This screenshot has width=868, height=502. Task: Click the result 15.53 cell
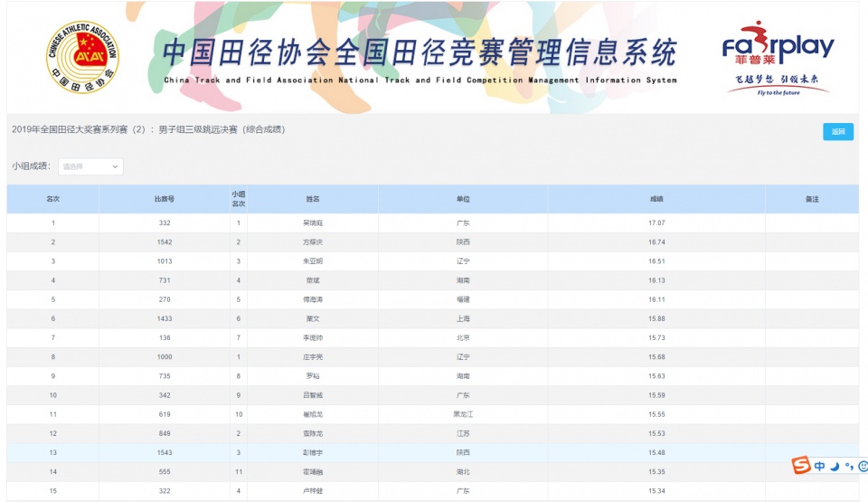[x=656, y=433]
